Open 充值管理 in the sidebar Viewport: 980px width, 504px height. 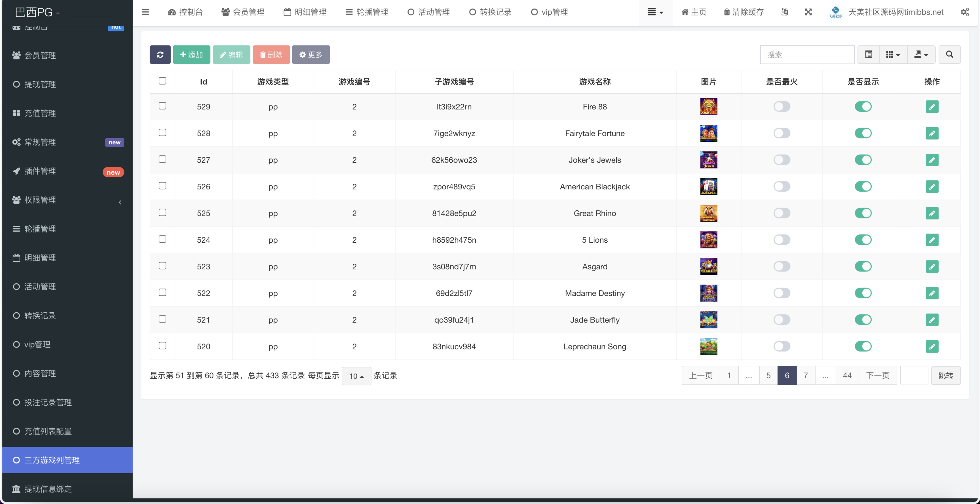[x=40, y=113]
